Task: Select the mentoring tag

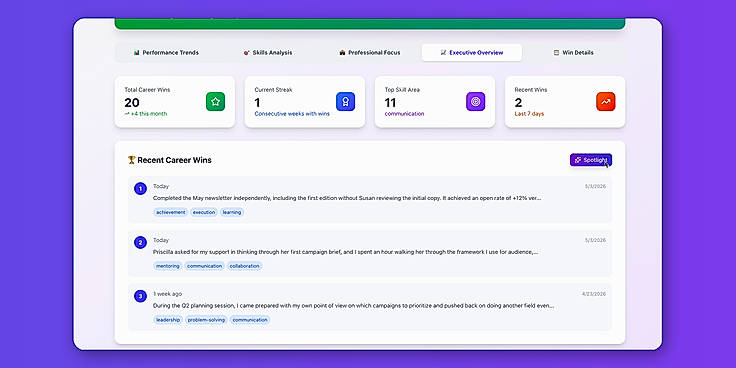Action: (168, 266)
